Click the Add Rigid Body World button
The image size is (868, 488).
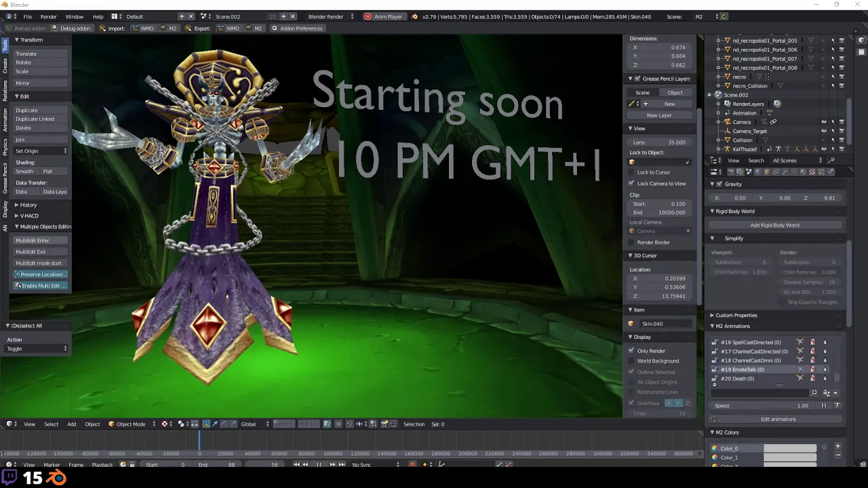click(774, 225)
